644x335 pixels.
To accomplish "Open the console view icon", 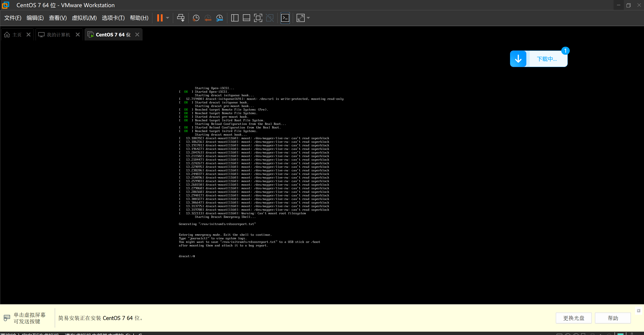I will coord(285,18).
